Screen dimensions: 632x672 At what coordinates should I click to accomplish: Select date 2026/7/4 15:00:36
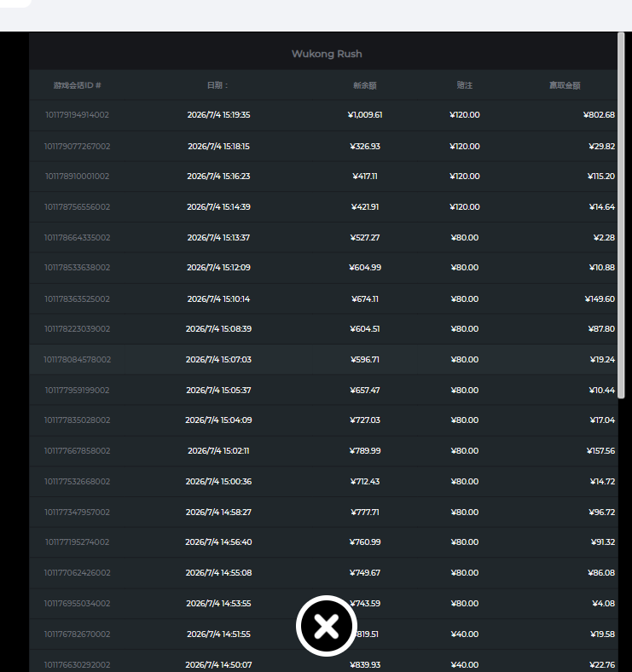(x=218, y=482)
